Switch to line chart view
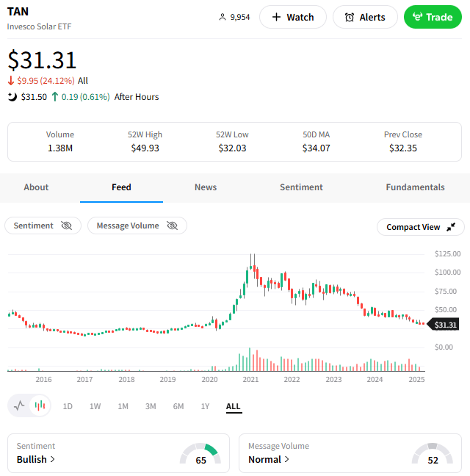 [19, 405]
